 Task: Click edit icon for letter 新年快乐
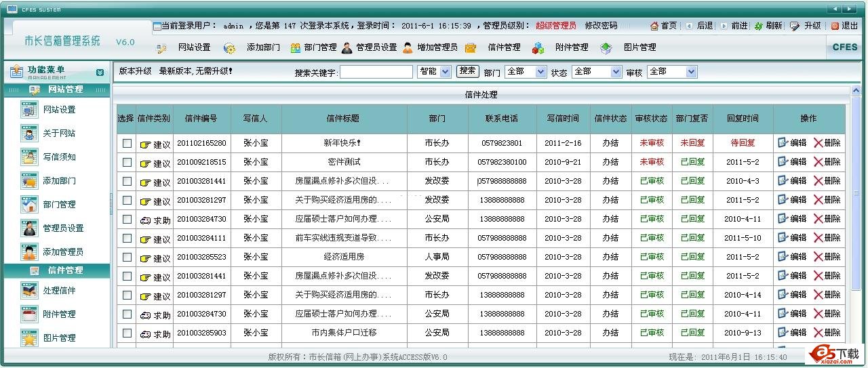click(x=783, y=143)
